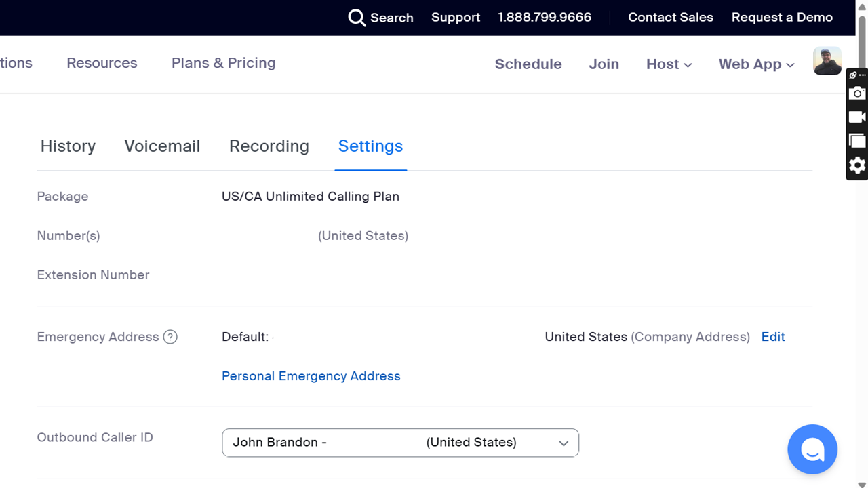
Task: Open Personal Emergency Address link
Action: pyautogui.click(x=311, y=376)
